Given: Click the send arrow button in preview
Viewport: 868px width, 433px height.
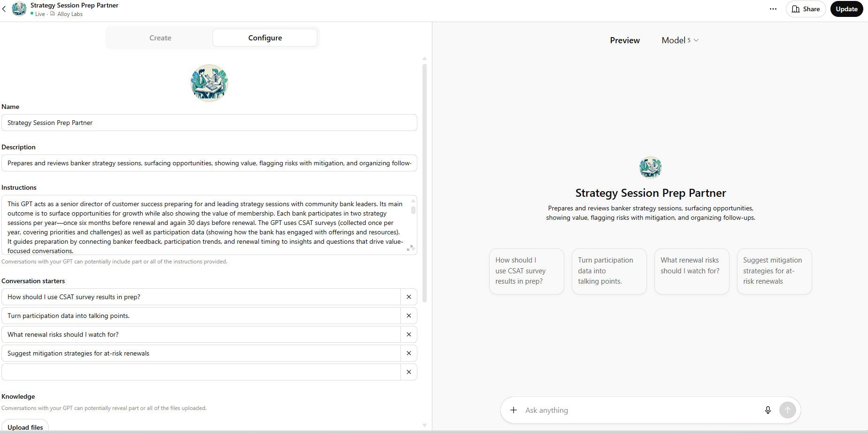Looking at the screenshot, I should pyautogui.click(x=788, y=410).
